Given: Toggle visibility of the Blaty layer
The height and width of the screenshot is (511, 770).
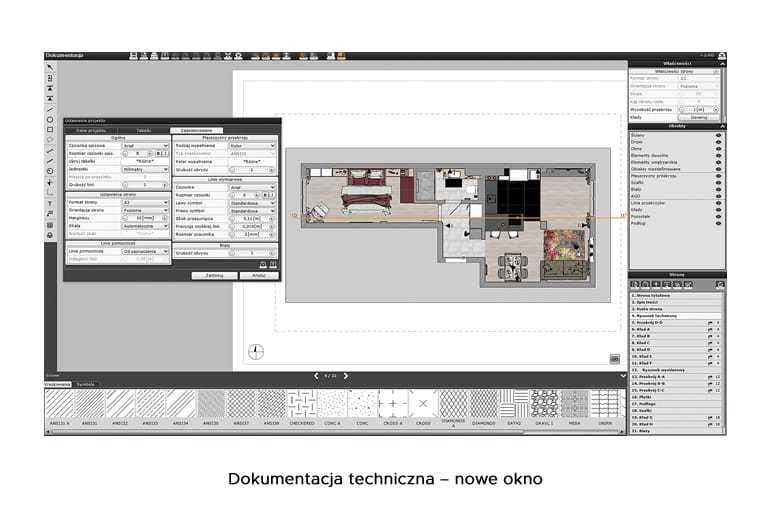Looking at the screenshot, I should click(x=718, y=189).
